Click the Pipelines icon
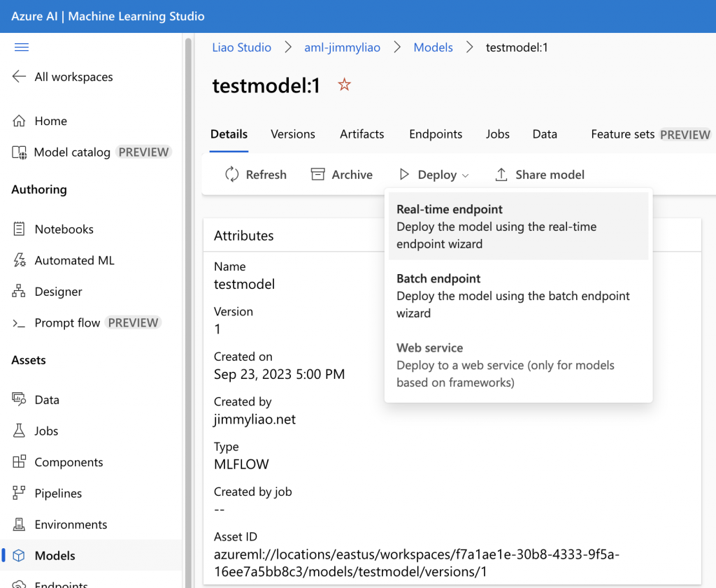Screen dimensions: 716x588 pyautogui.click(x=19, y=493)
